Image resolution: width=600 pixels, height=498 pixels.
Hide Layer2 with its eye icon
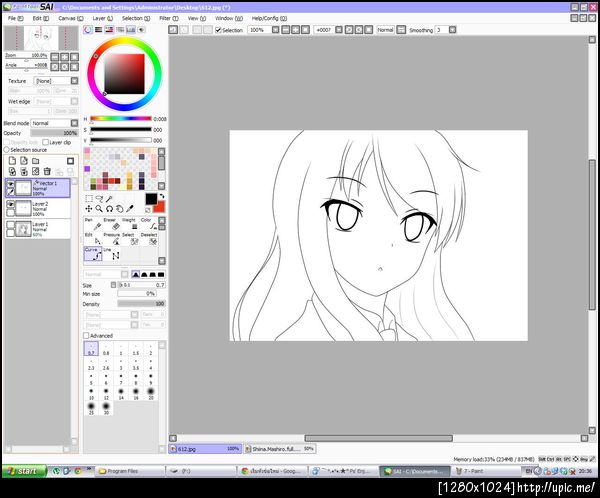tap(11, 204)
